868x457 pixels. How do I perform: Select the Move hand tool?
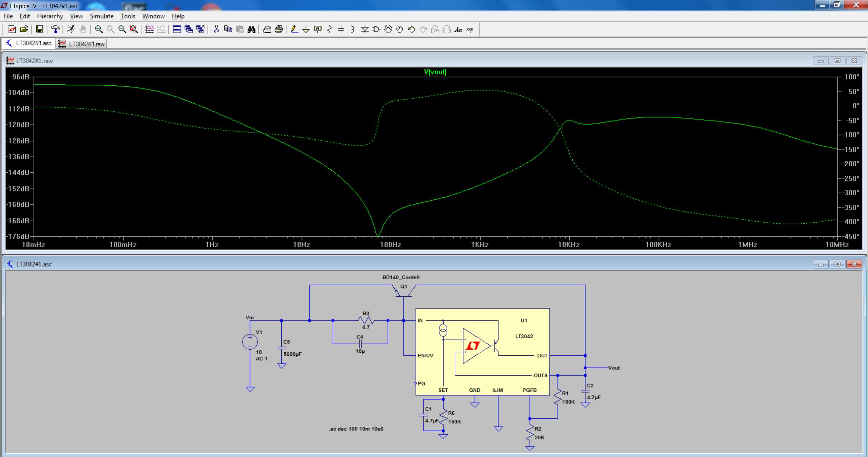point(388,29)
